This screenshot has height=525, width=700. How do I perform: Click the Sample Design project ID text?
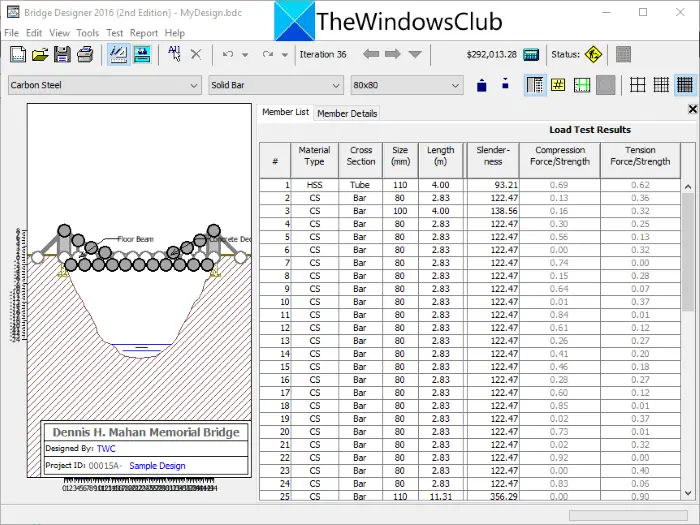(x=157, y=466)
